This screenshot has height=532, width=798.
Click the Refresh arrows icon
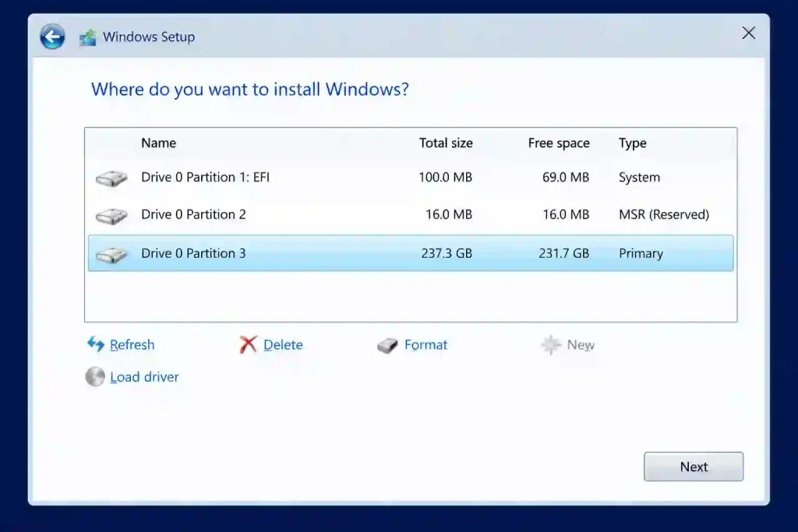96,344
